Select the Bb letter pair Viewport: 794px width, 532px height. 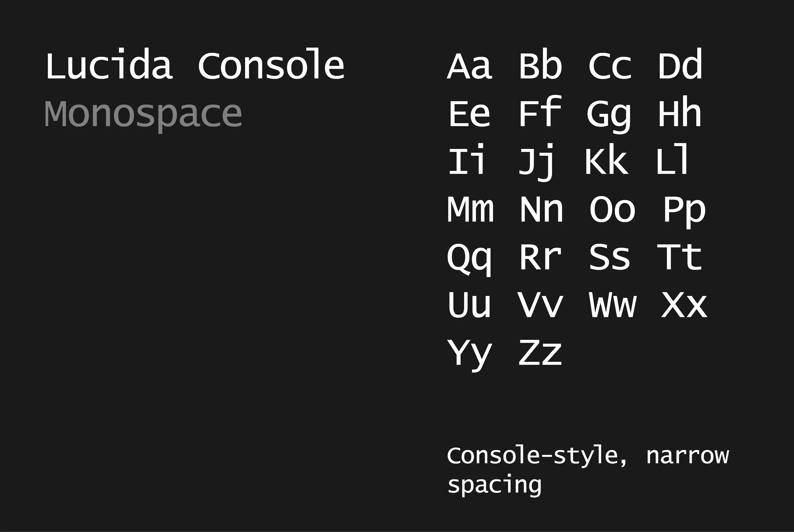click(x=541, y=64)
